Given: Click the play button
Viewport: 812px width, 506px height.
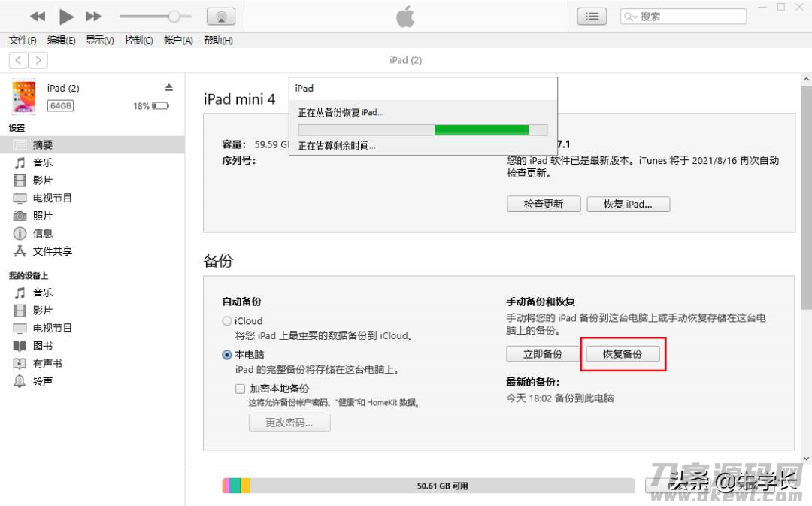Looking at the screenshot, I should [65, 17].
